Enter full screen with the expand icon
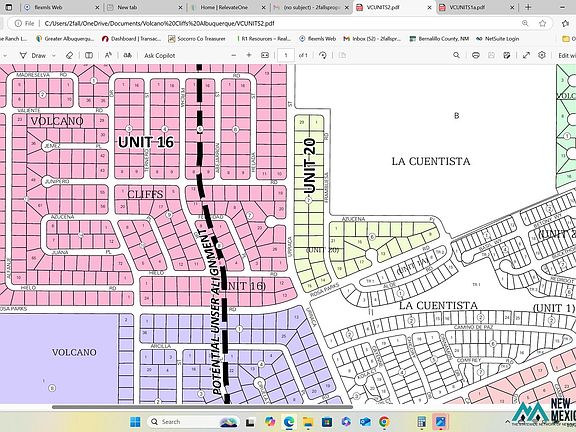The width and height of the screenshot is (576, 432). coord(526,55)
